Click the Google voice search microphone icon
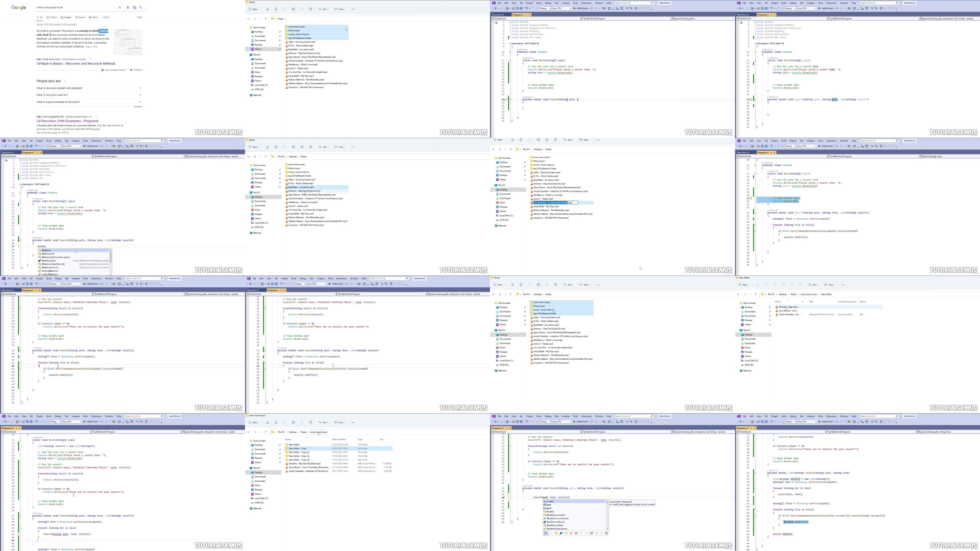 point(128,7)
